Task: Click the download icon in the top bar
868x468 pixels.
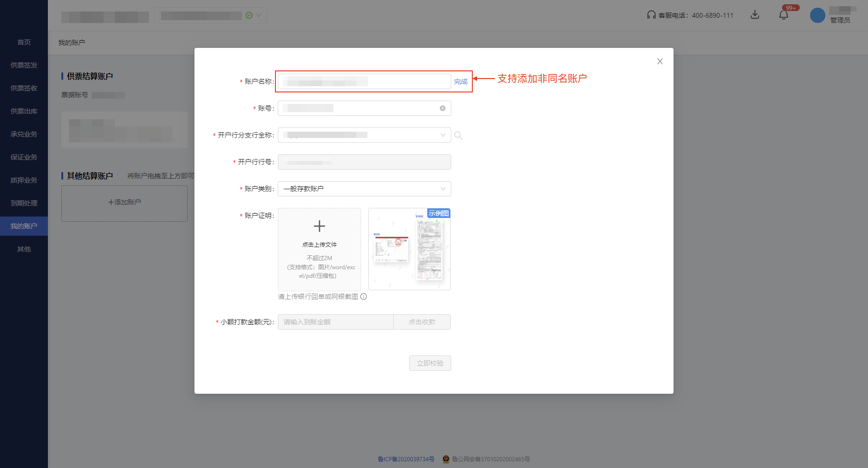Action: tap(755, 15)
